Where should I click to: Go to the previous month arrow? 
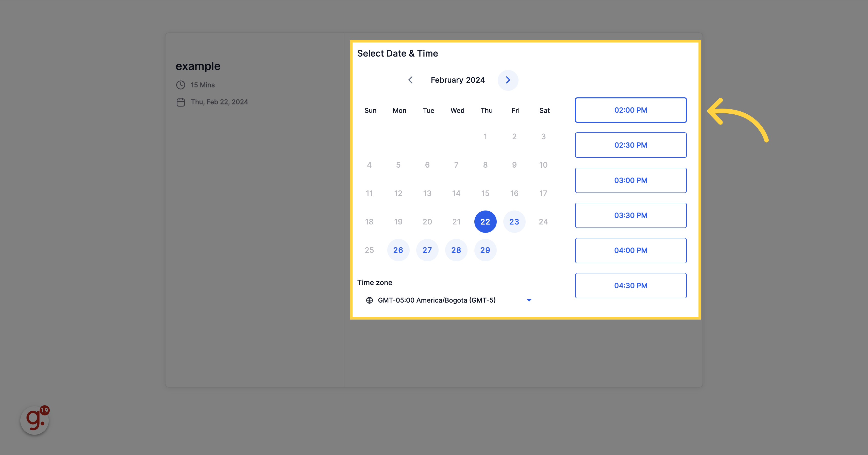pos(410,80)
